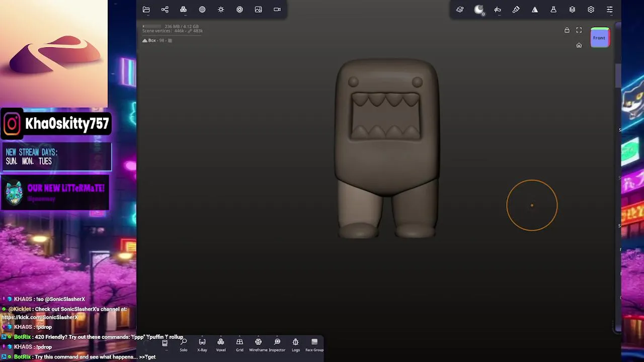Toggle X-Ray view
644x362 pixels.
click(202, 345)
